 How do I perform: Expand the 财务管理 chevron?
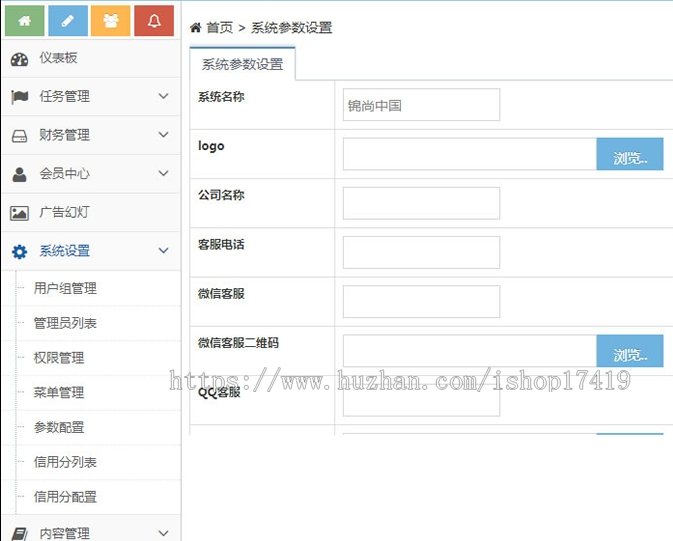pyautogui.click(x=163, y=134)
